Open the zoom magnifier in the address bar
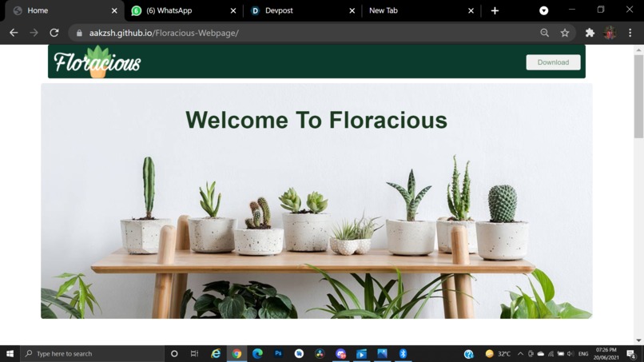The width and height of the screenshot is (644, 362). (545, 33)
